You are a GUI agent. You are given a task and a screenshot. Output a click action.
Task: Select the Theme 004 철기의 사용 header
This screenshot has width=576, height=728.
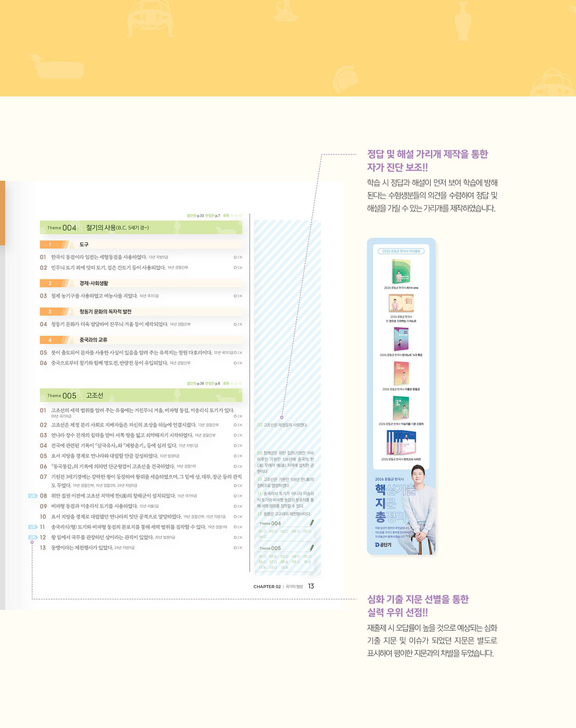(x=140, y=228)
